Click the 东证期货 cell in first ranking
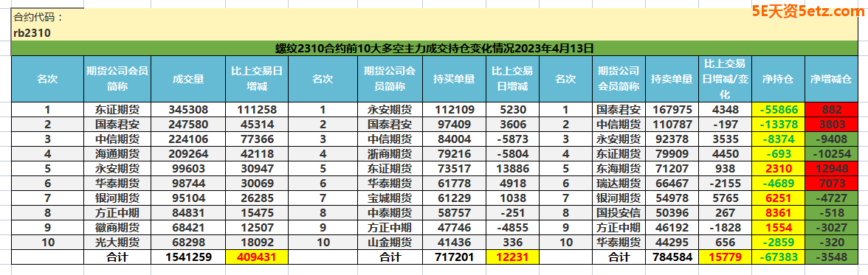Image resolution: width=868 pixels, height=275 pixels. click(x=117, y=110)
